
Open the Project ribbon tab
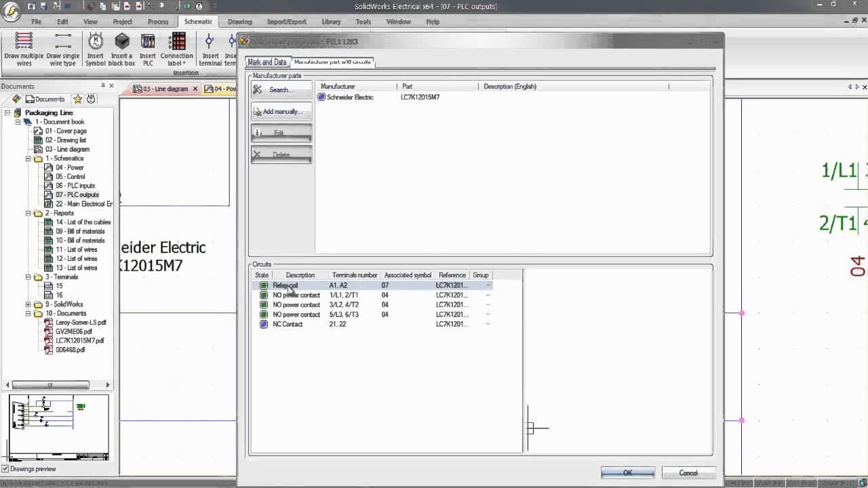(x=123, y=22)
